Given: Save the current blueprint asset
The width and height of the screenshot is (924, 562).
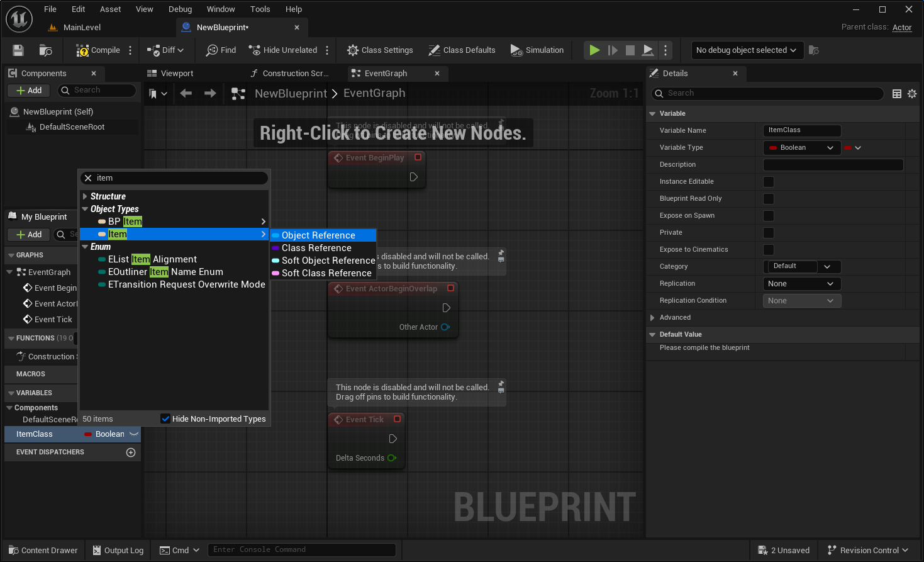Looking at the screenshot, I should pos(18,50).
